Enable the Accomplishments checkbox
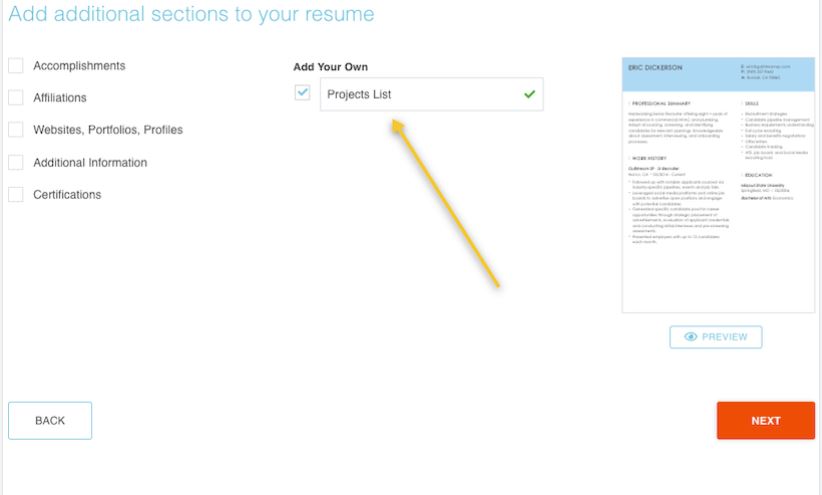Viewport: 822px width, 495px height. (16, 66)
